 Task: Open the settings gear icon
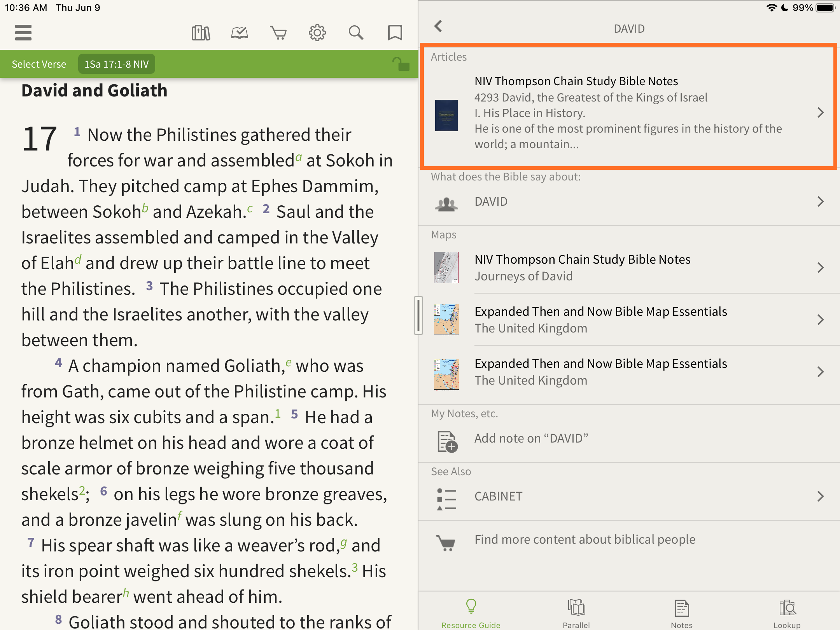point(317,33)
